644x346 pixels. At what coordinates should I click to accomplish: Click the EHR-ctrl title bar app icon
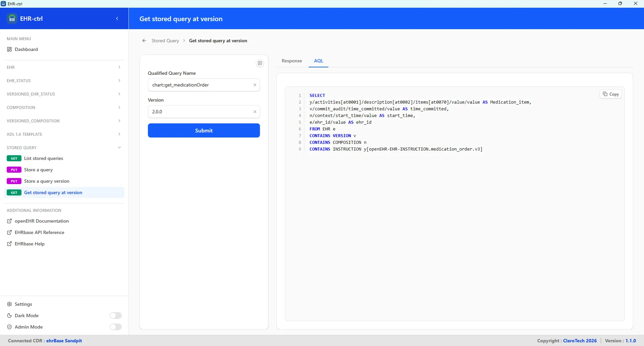pos(3,4)
